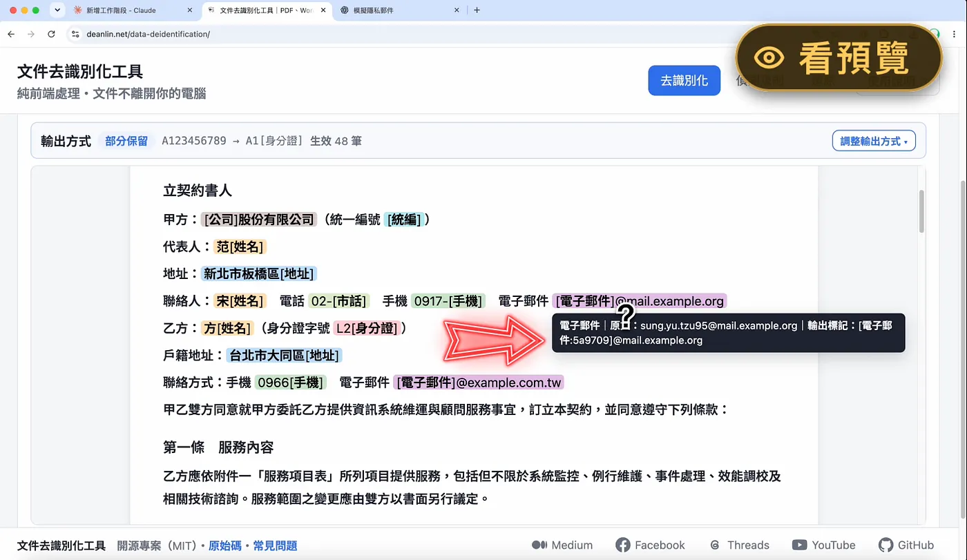Open a new browser tab with plus
Screen dimensions: 967x560
(x=477, y=10)
